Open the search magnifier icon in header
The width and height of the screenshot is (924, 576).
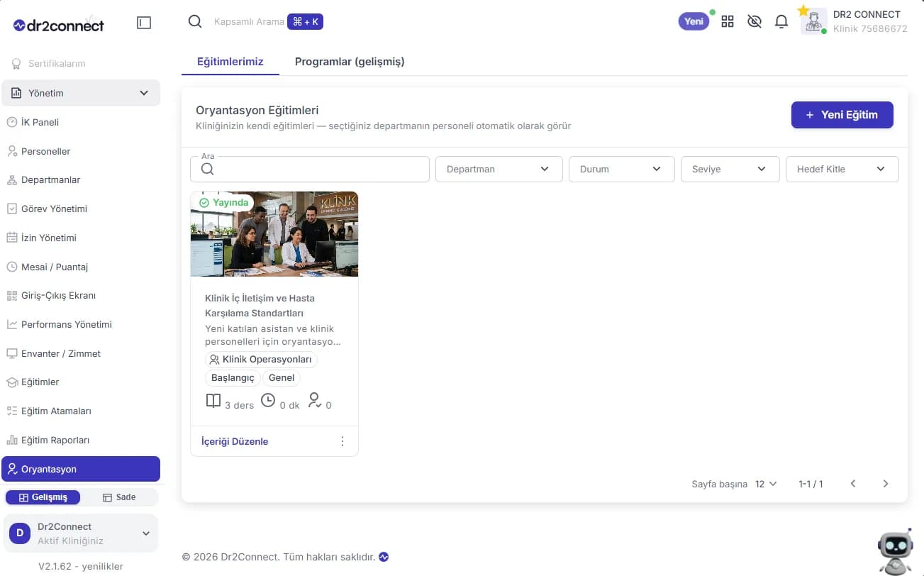(195, 22)
